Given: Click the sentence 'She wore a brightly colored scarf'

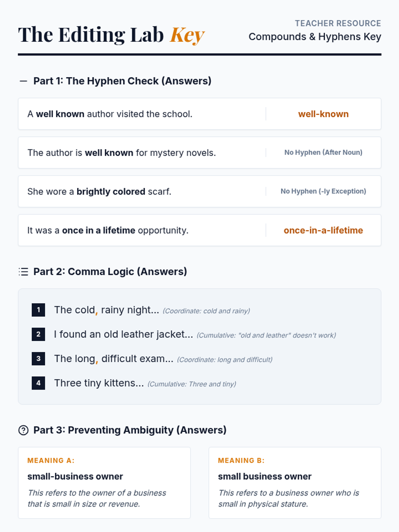Looking at the screenshot, I should (x=99, y=192).
